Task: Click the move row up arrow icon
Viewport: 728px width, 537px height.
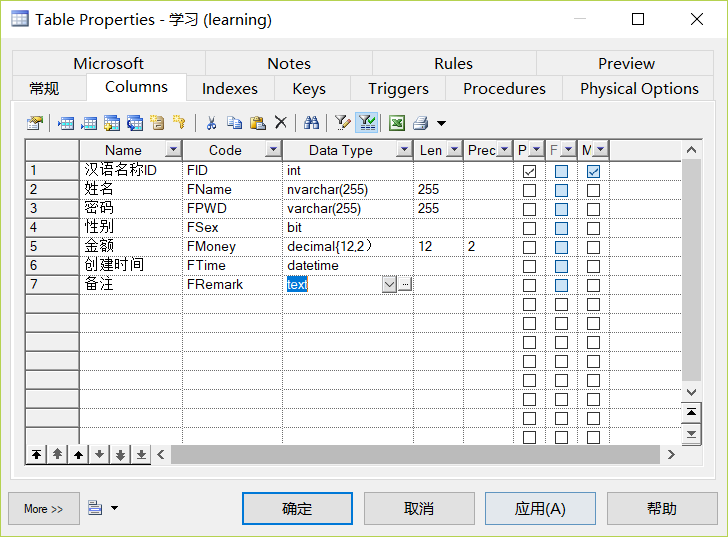Action: click(78, 454)
